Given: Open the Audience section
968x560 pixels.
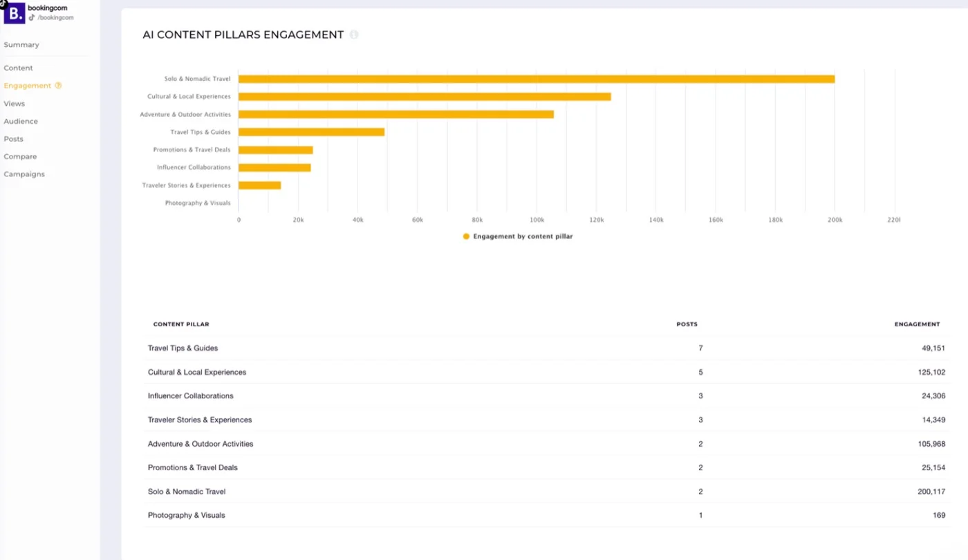Looking at the screenshot, I should click(x=21, y=121).
